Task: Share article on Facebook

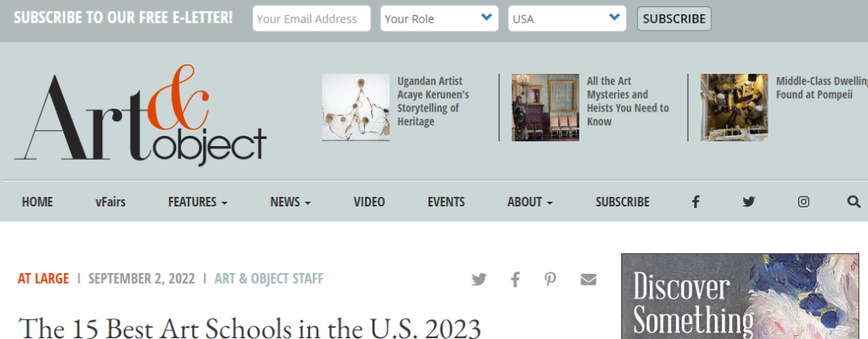Action: (515, 280)
